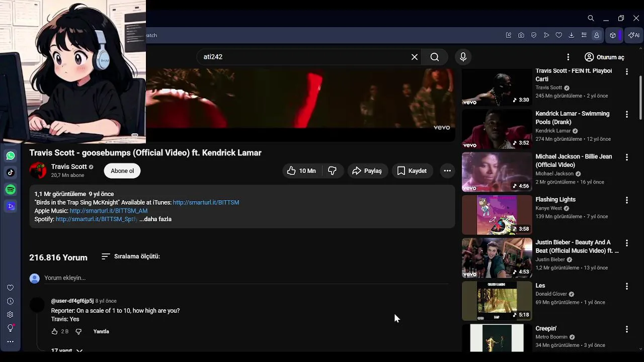This screenshot has width=644, height=362.
Task: Like the video with 10 Mn
Action: pyautogui.click(x=301, y=171)
